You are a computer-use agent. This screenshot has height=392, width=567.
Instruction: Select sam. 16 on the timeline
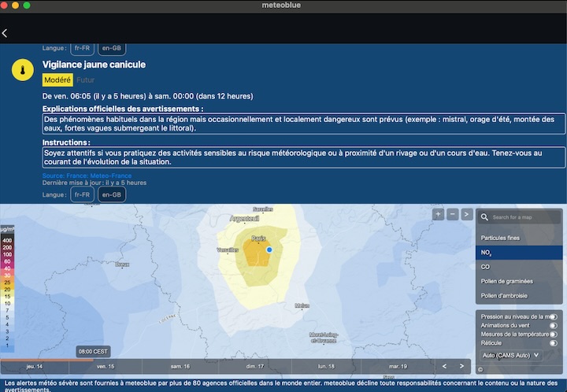(180, 367)
